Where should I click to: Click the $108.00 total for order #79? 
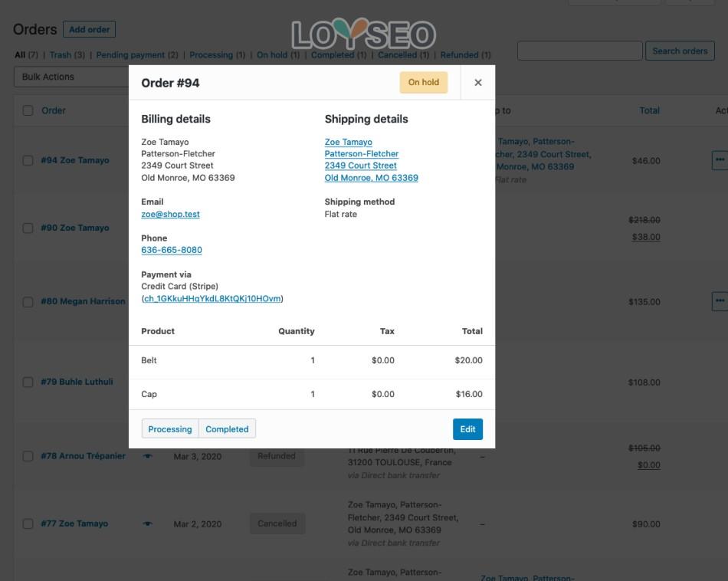[x=644, y=382]
